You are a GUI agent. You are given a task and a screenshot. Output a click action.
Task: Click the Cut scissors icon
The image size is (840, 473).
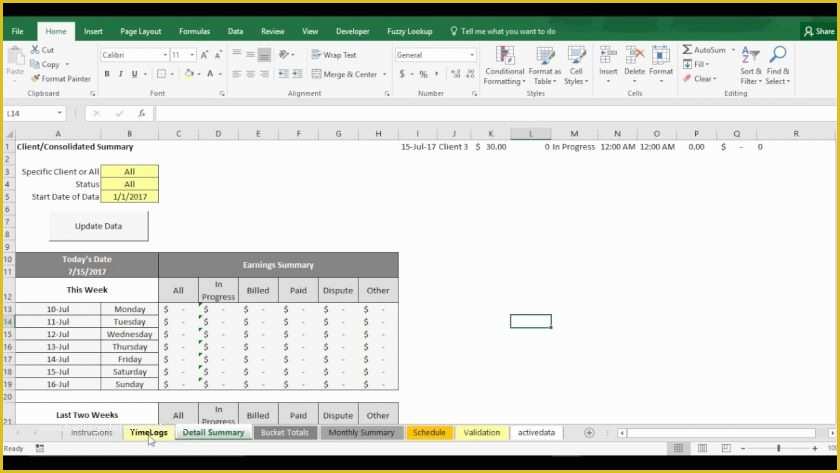pos(35,50)
